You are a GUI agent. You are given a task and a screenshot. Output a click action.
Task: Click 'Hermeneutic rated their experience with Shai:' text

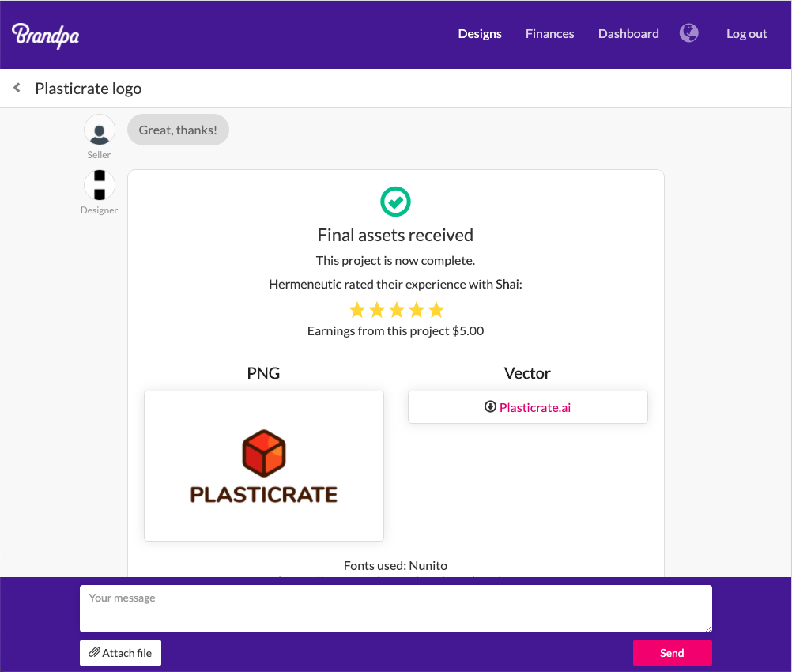(x=395, y=284)
